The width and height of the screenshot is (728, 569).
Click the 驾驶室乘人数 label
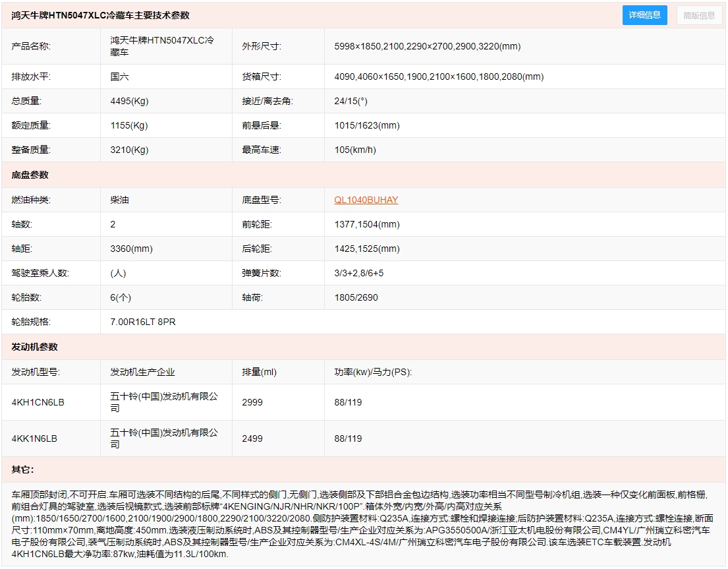tap(40, 273)
